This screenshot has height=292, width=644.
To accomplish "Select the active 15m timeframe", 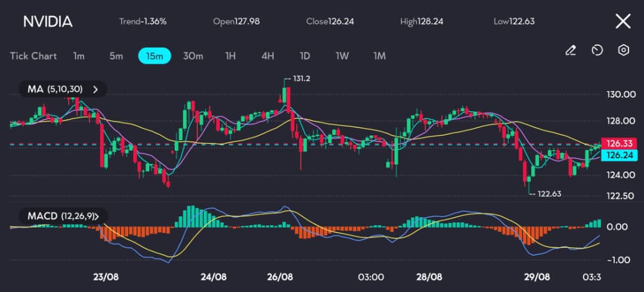I will point(154,56).
